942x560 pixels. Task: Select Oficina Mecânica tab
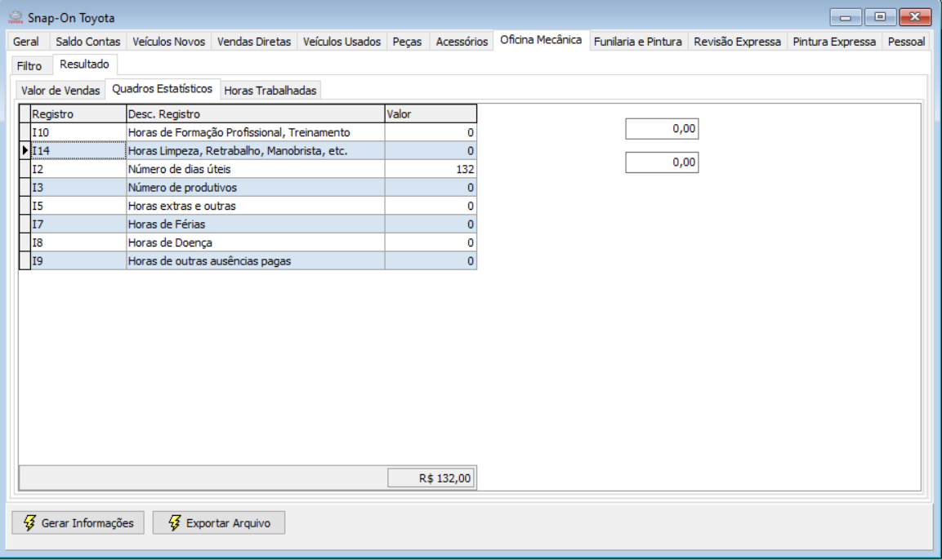tap(541, 40)
